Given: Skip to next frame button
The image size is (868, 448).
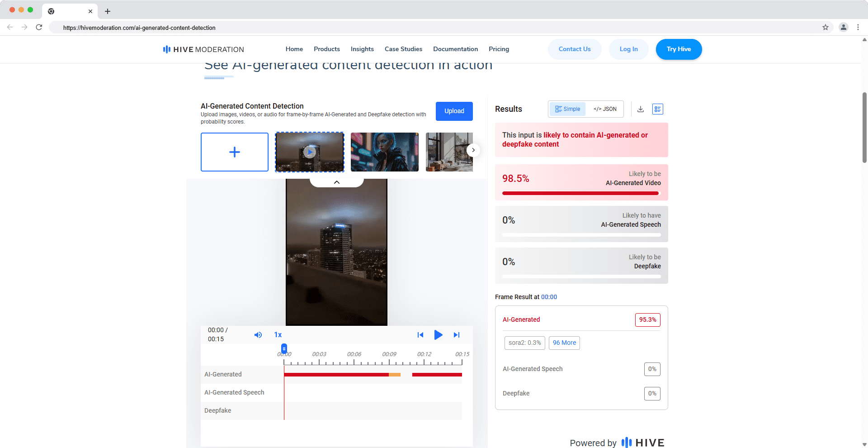Looking at the screenshot, I should click(457, 335).
